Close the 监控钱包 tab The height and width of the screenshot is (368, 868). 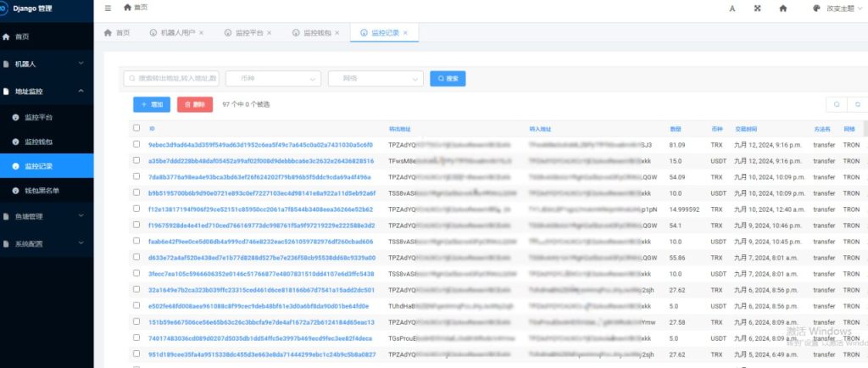coord(338,33)
